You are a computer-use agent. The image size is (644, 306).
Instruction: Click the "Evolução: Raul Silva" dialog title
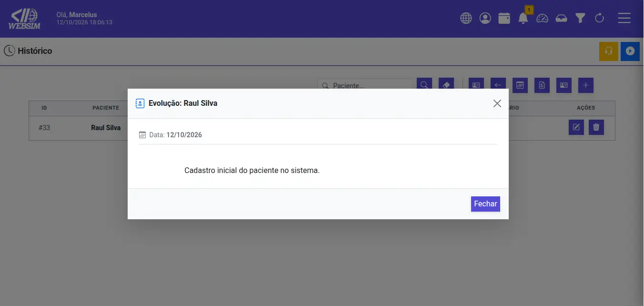[x=183, y=103]
